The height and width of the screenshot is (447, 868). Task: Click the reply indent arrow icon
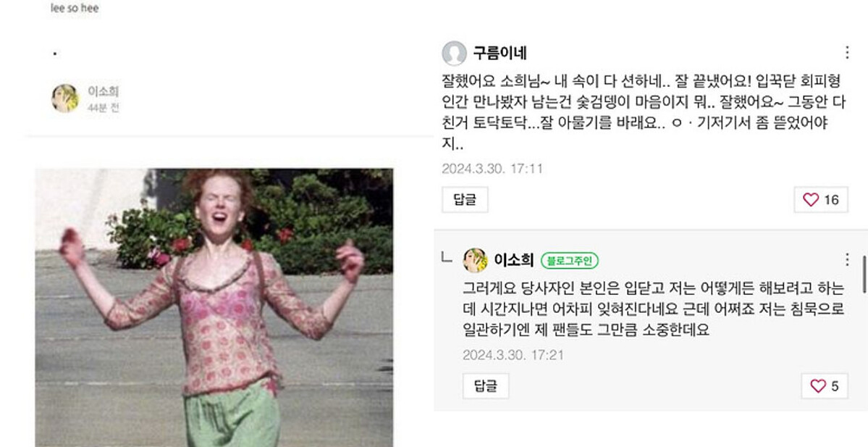pos(446,256)
